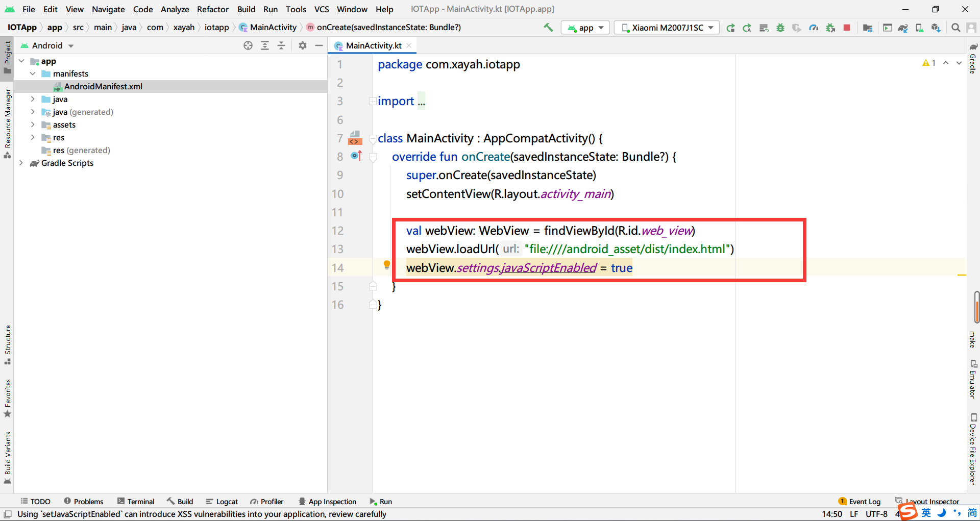This screenshot has height=521, width=980.
Task: Click the Debug app bug icon
Action: click(780, 28)
